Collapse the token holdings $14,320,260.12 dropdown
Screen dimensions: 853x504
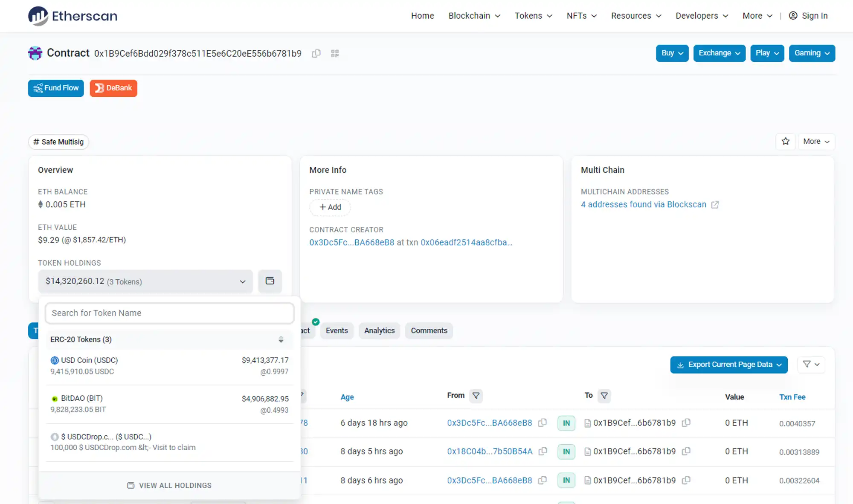pos(145,281)
